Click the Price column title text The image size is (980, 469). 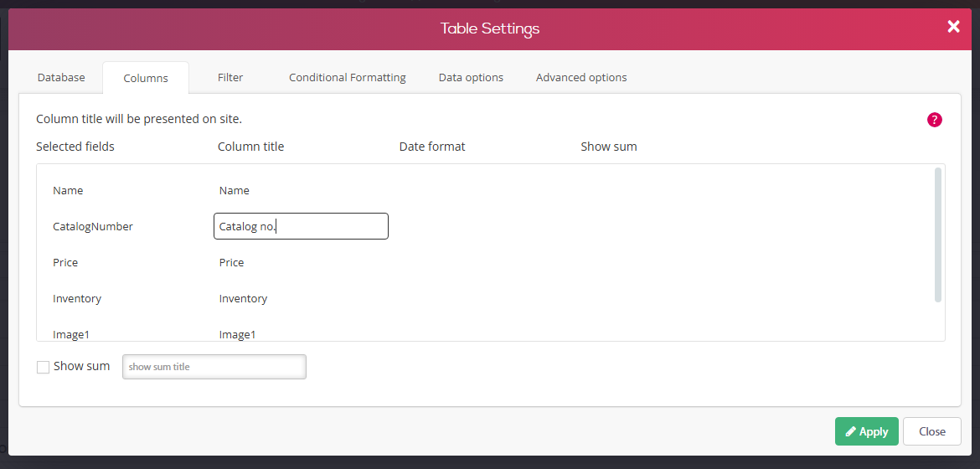click(231, 263)
